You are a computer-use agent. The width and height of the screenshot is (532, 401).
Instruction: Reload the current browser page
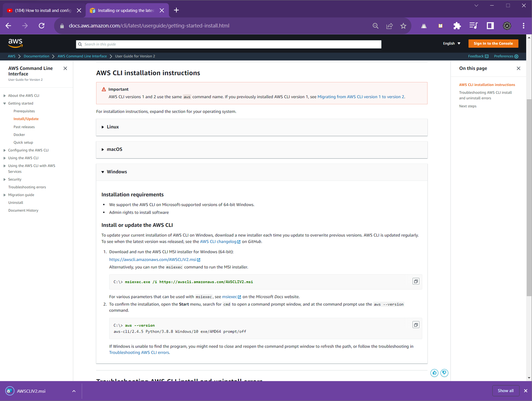point(41,26)
